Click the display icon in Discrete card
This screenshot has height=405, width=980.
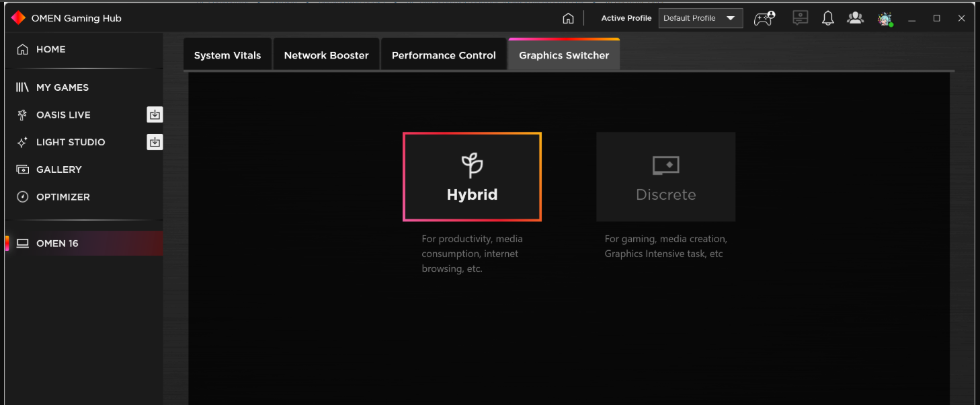[x=666, y=165]
